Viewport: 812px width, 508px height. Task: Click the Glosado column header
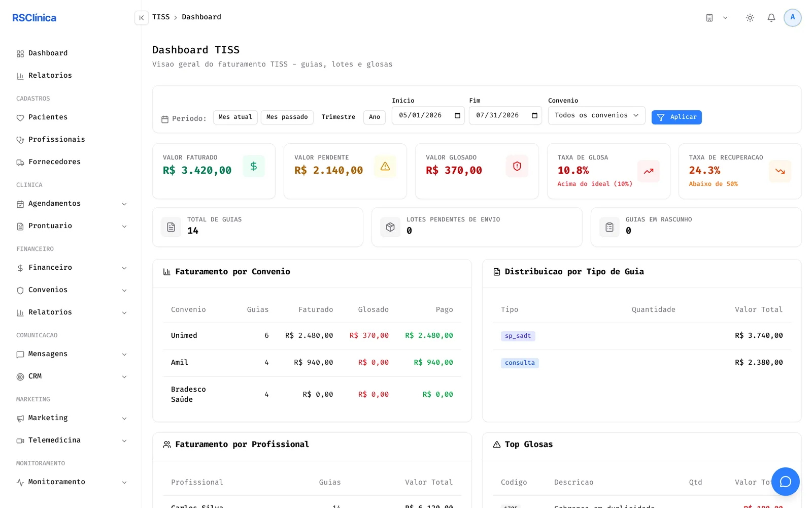374,310
